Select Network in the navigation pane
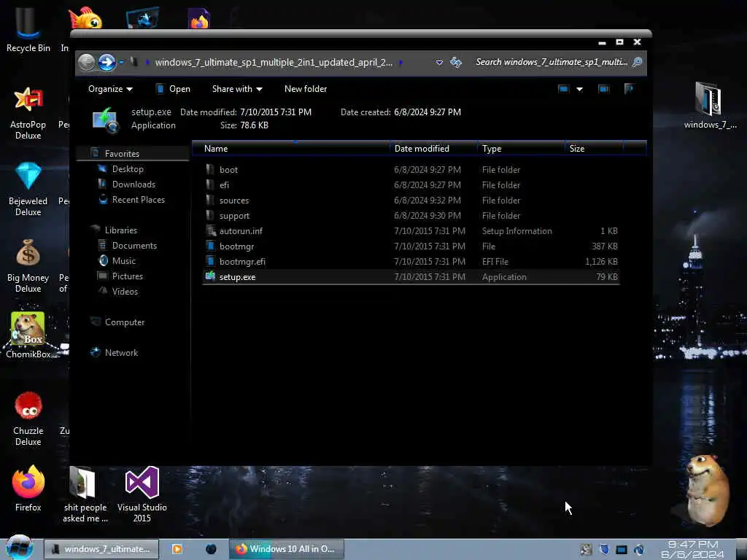The image size is (747, 560). click(x=121, y=353)
